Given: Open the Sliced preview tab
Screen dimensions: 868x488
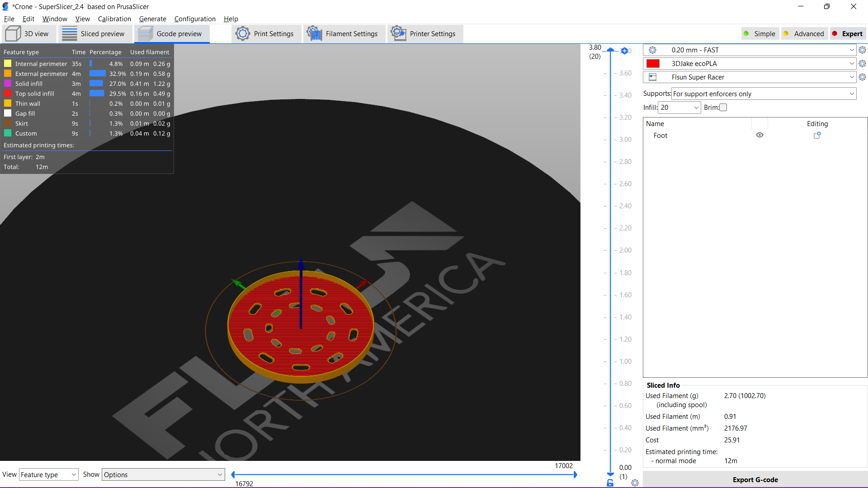Looking at the screenshot, I should click(95, 34).
